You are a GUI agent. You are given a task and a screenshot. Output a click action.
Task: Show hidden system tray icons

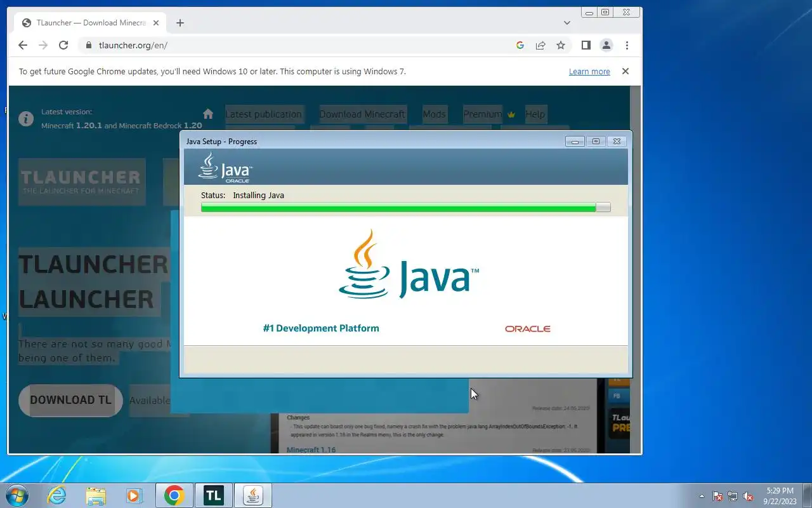pos(702,496)
